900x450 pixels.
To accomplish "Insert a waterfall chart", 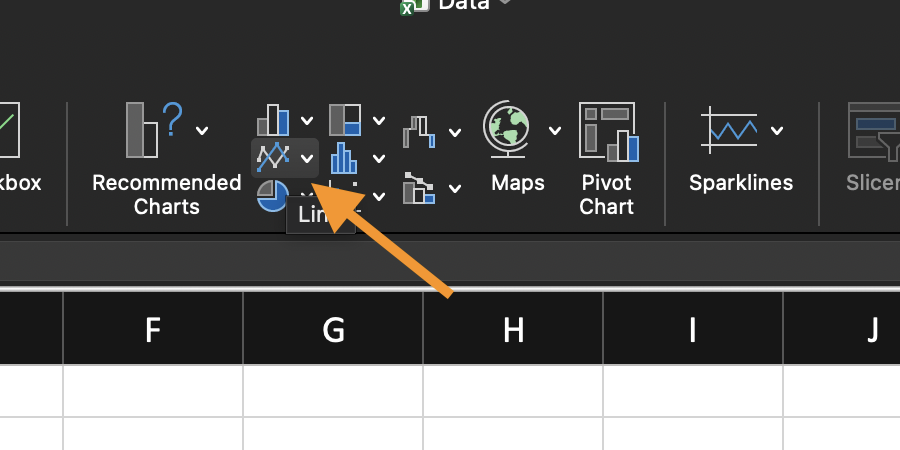I will click(421, 130).
